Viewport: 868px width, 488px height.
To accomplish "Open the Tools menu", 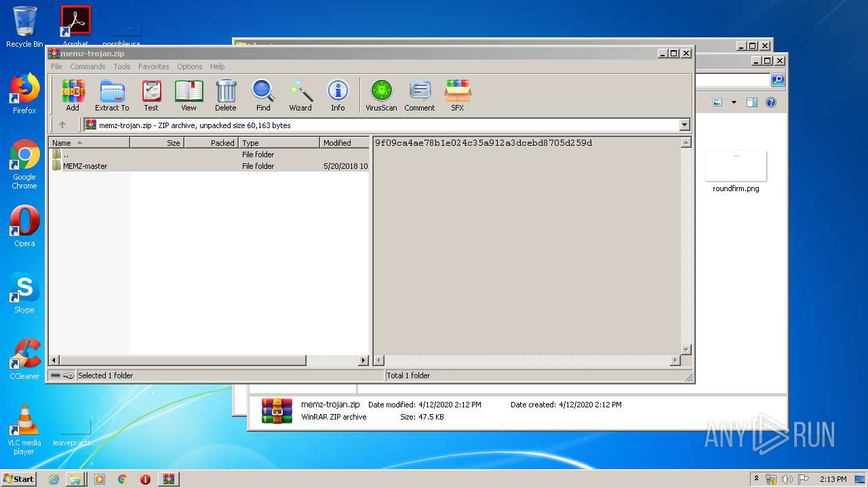I will tap(122, 66).
